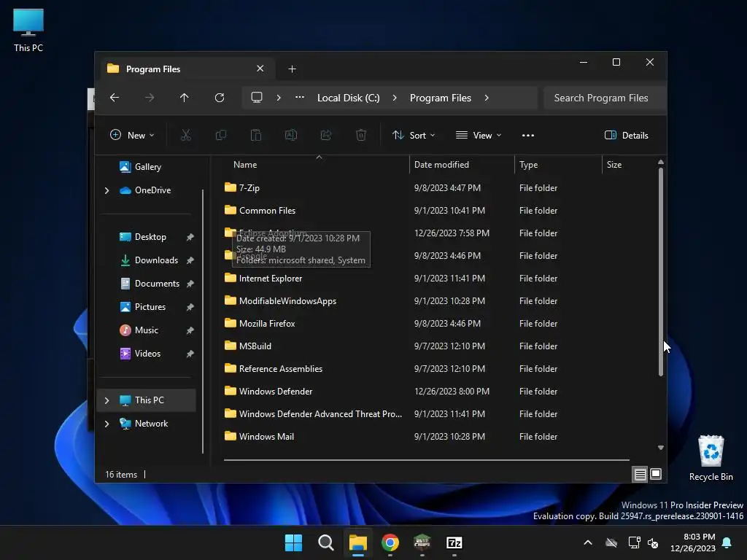Click the Delete trash can icon

(361, 135)
